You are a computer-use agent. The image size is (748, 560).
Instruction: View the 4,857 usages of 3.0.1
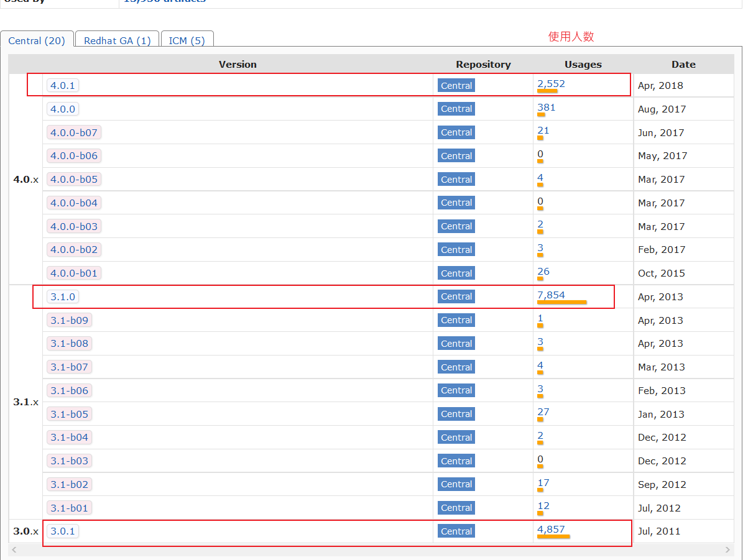coord(551,530)
